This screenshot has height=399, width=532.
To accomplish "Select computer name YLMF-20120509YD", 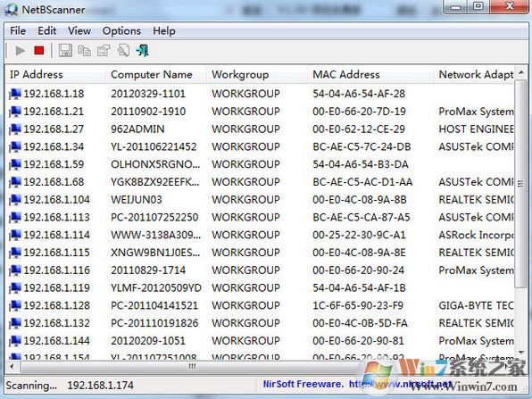I will (x=156, y=287).
